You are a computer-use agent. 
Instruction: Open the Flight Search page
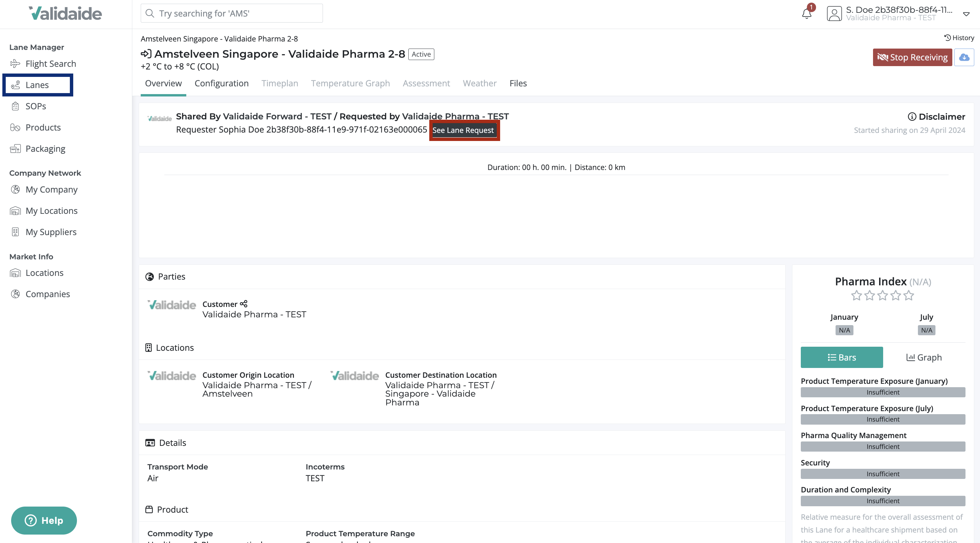pos(51,63)
